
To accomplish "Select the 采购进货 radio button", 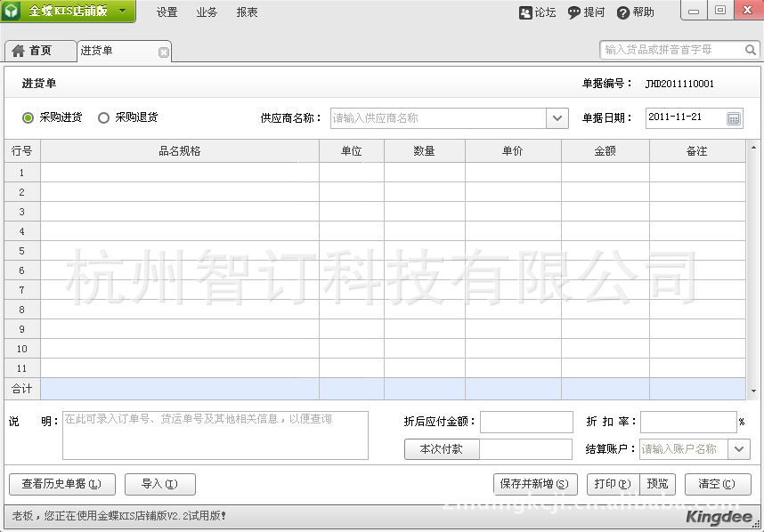I will [x=28, y=117].
